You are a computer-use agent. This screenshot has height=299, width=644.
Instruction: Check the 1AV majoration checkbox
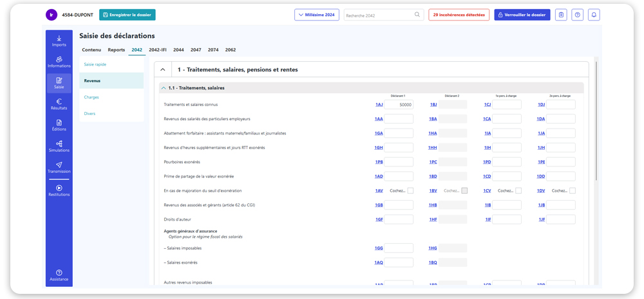click(410, 191)
